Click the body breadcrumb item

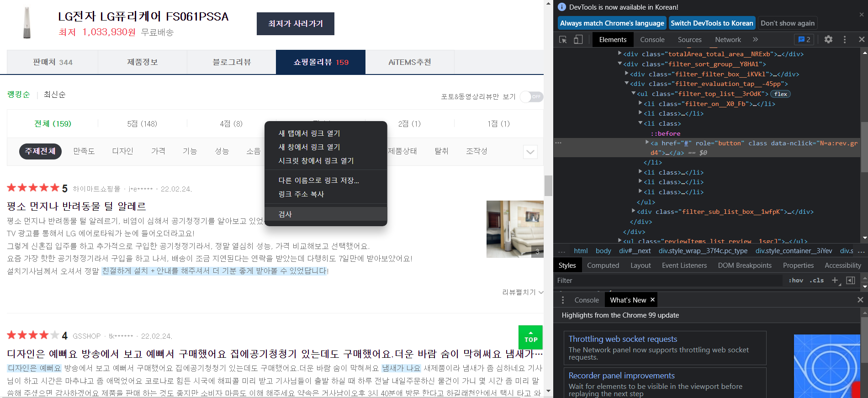pyautogui.click(x=603, y=250)
